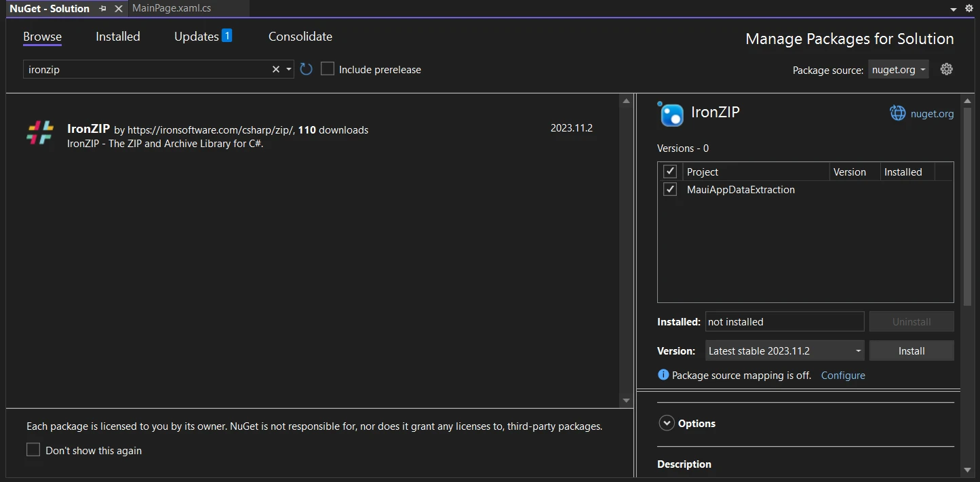Open the Version dropdown list
Image resolution: width=980 pixels, height=482 pixels.
pyautogui.click(x=785, y=350)
